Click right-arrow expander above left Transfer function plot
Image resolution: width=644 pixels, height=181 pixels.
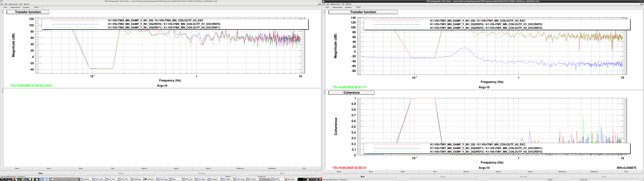[x=2, y=10]
